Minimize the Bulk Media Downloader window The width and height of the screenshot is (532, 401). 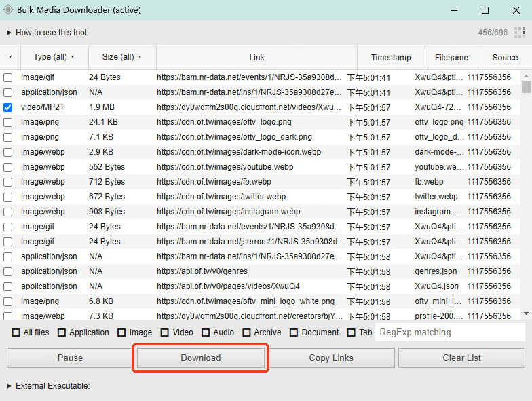454,10
